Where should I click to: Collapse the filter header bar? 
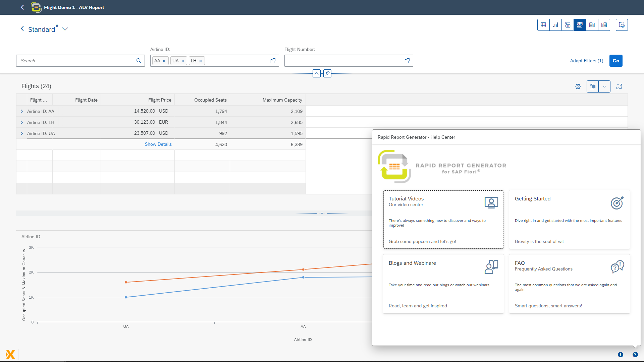(x=316, y=73)
